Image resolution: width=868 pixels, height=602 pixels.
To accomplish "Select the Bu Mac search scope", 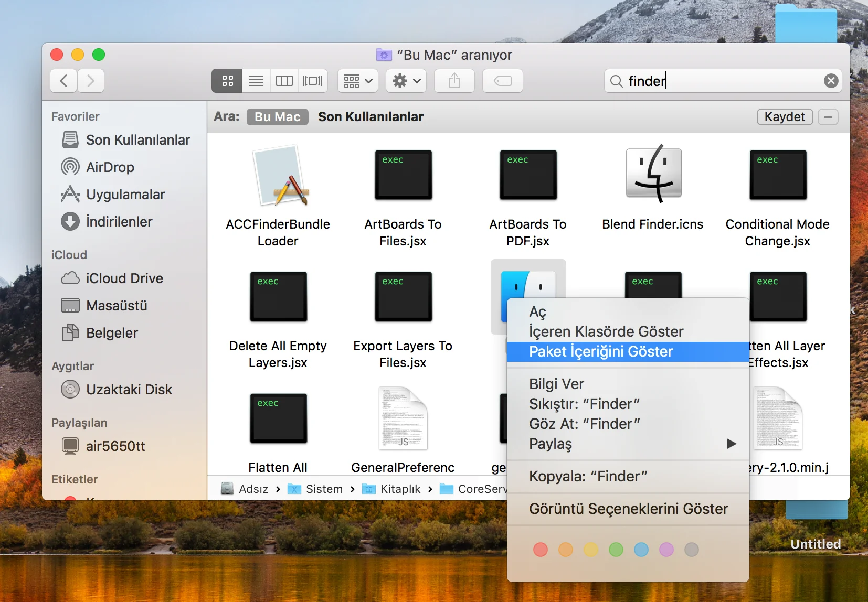I will [277, 117].
